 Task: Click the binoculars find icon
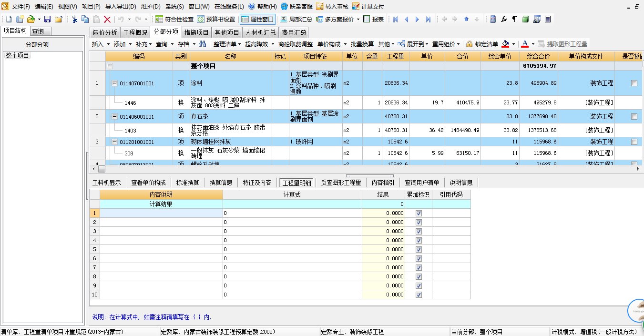point(203,44)
